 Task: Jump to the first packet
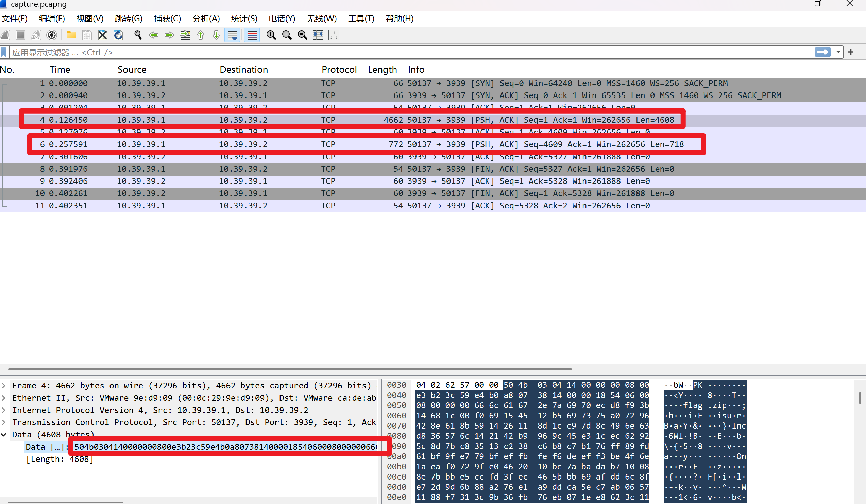(x=200, y=35)
